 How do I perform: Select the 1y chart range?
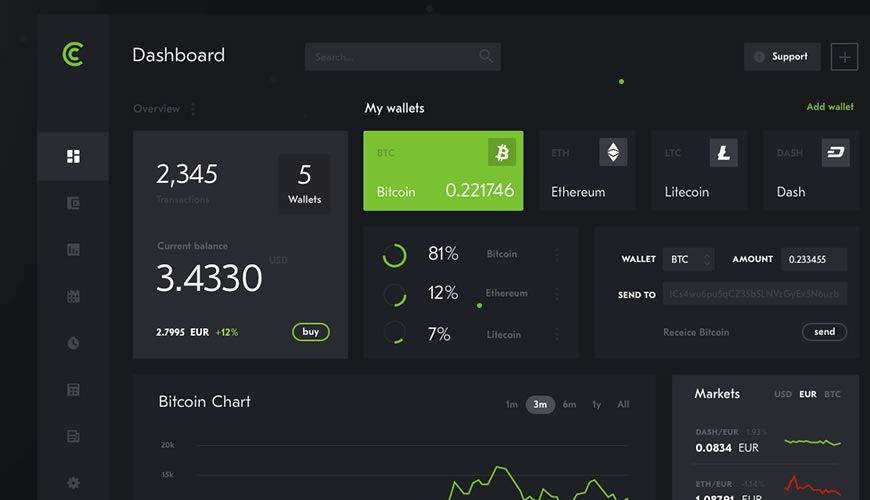click(596, 405)
